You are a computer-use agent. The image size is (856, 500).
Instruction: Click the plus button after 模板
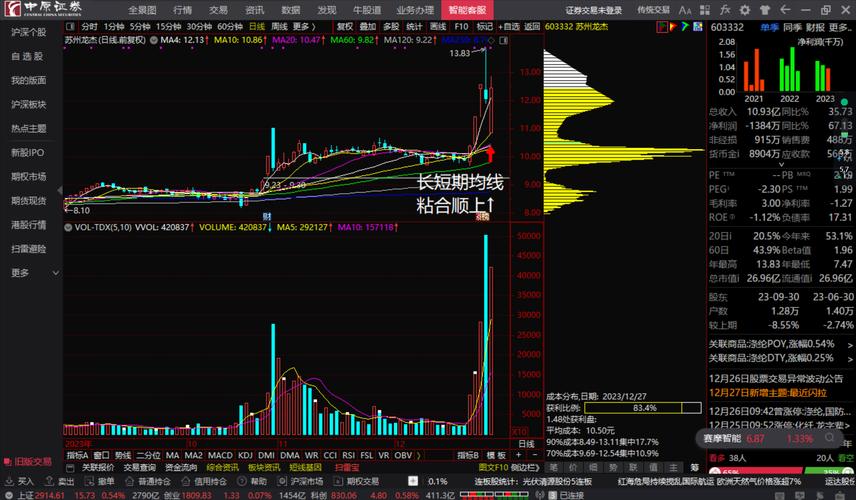click(519, 455)
